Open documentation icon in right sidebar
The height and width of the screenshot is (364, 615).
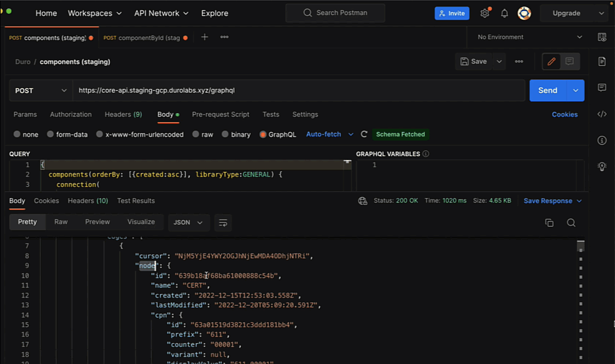602,61
